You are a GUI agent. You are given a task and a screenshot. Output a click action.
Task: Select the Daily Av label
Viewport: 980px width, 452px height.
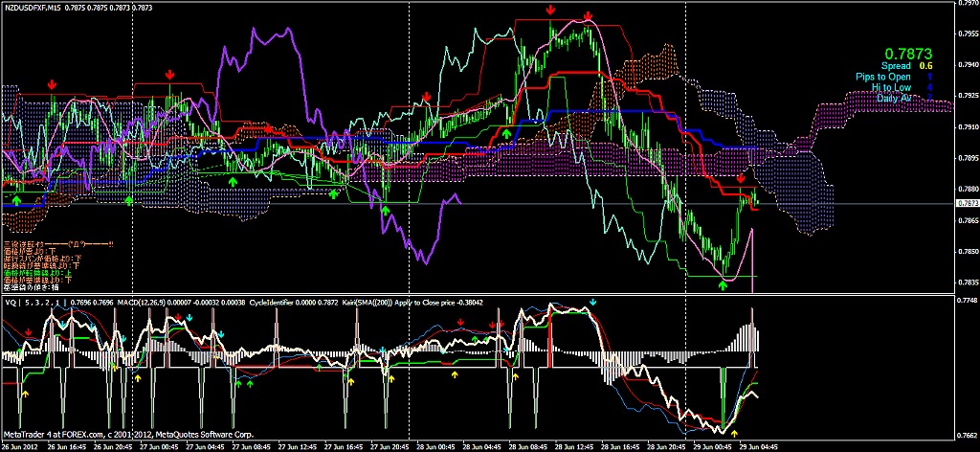[893, 98]
